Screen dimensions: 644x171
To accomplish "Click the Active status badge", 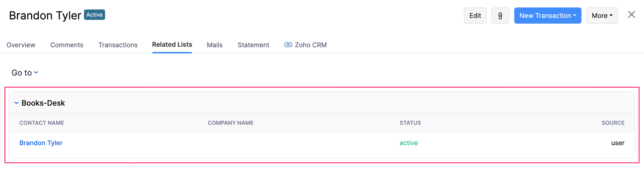I will point(94,15).
